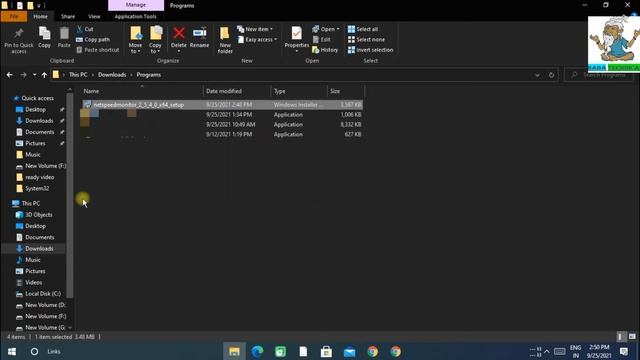Open the Windows Start menu
640x360 pixels.
click(x=12, y=351)
